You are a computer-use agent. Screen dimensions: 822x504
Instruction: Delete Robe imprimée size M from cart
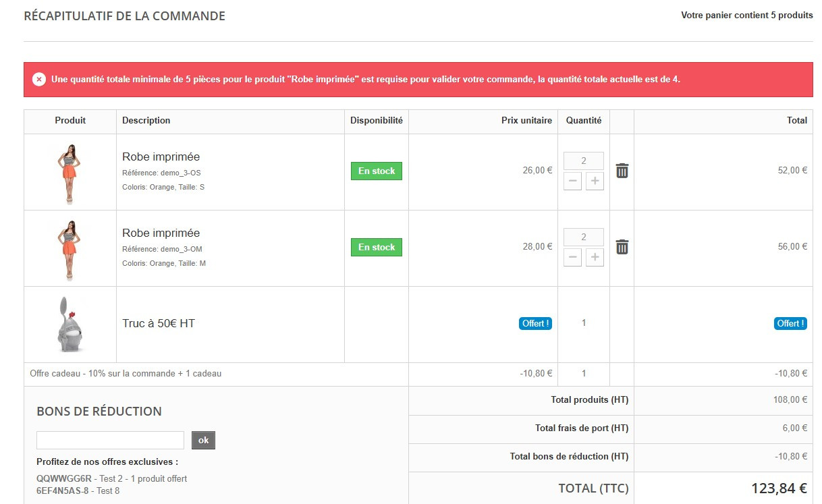[622, 247]
